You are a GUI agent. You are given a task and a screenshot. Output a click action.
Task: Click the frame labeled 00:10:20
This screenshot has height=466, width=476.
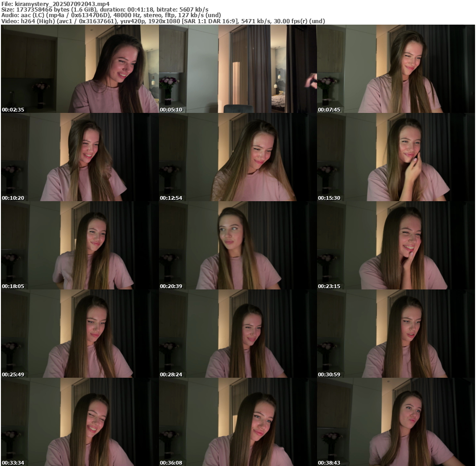[x=79, y=157]
